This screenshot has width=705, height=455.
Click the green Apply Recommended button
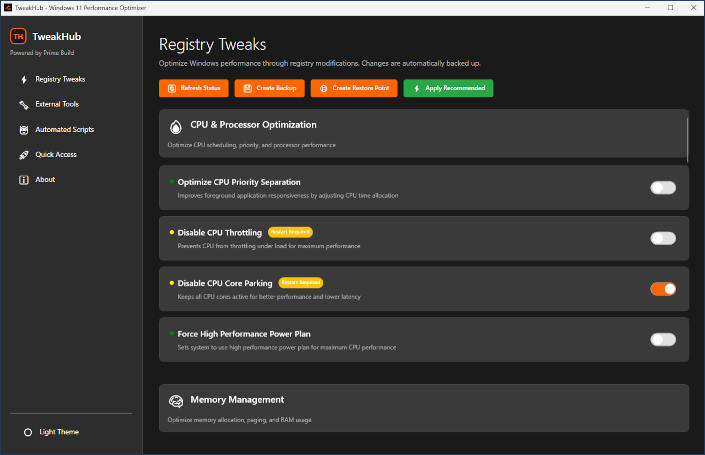(448, 89)
